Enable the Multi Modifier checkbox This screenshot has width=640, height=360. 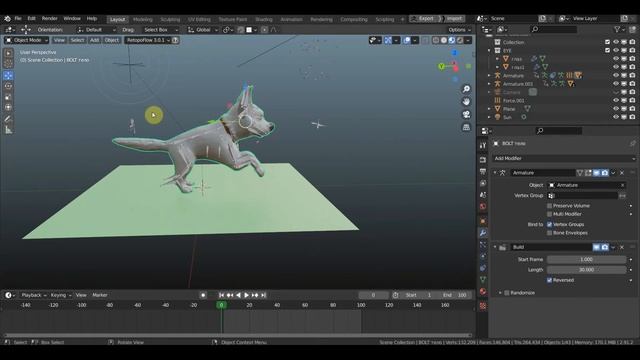pyautogui.click(x=549, y=214)
